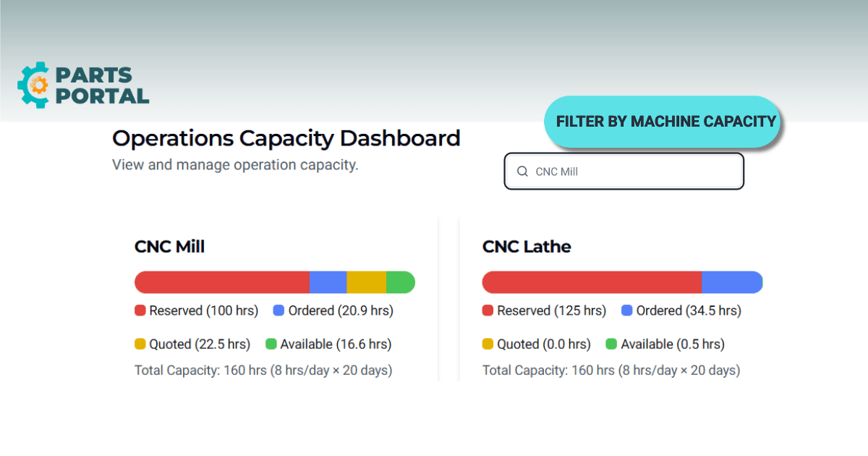Screen dimensions: 868x456
Task: Click the blue Ordered legend dot under CNC Mill
Action: [278, 311]
